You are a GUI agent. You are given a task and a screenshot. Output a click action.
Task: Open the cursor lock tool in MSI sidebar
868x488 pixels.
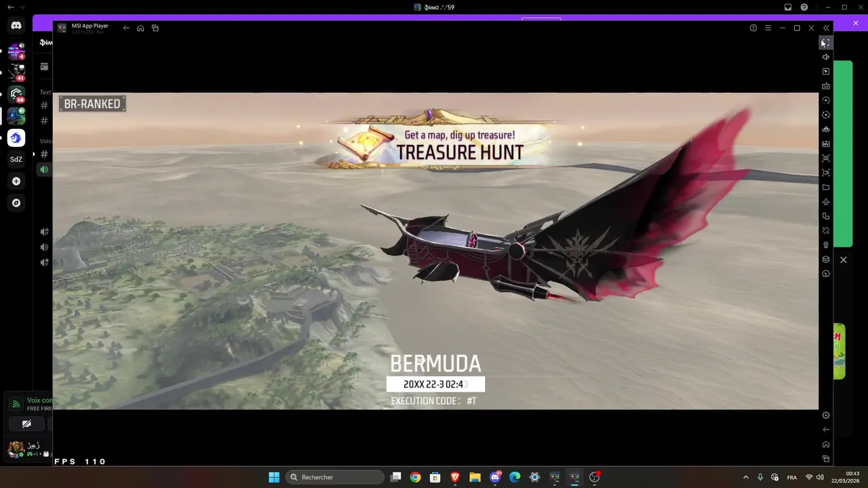tap(825, 71)
